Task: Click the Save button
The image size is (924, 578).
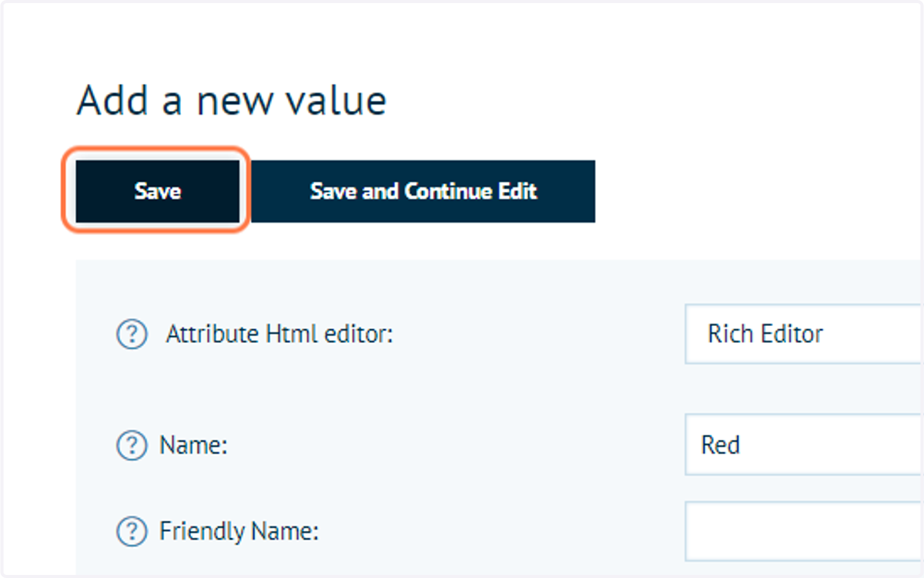Action: click(x=157, y=191)
